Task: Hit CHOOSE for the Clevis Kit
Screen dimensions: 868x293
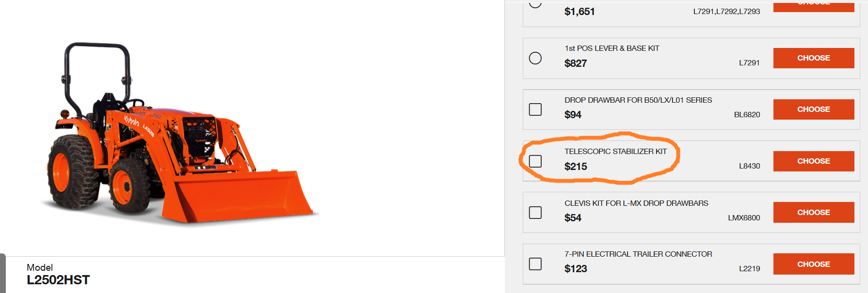Action: [x=813, y=213]
